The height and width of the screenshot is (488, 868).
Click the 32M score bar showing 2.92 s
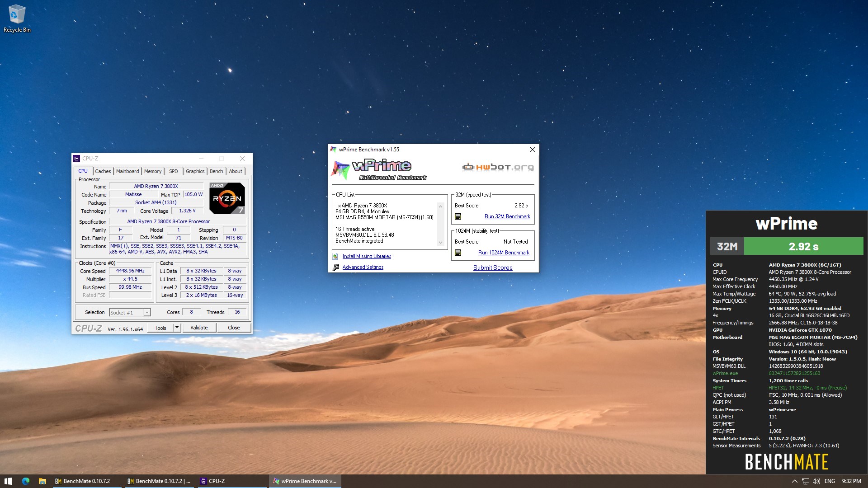(803, 247)
